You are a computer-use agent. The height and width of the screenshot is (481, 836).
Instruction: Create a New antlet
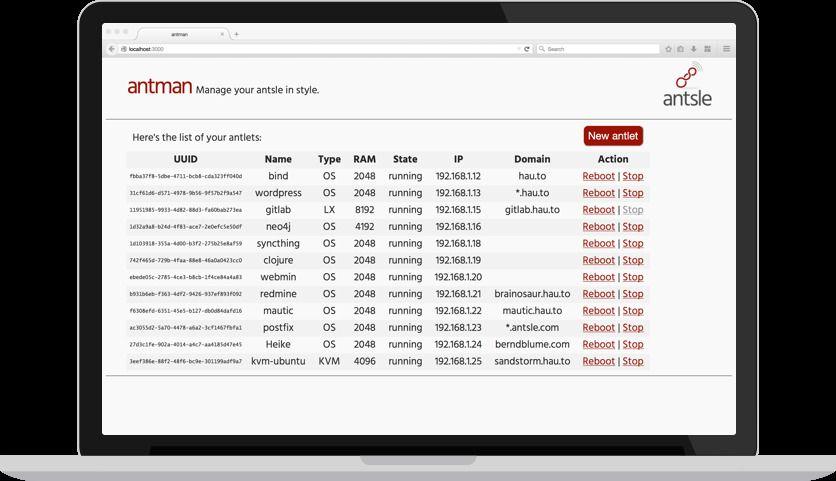pyautogui.click(x=613, y=136)
